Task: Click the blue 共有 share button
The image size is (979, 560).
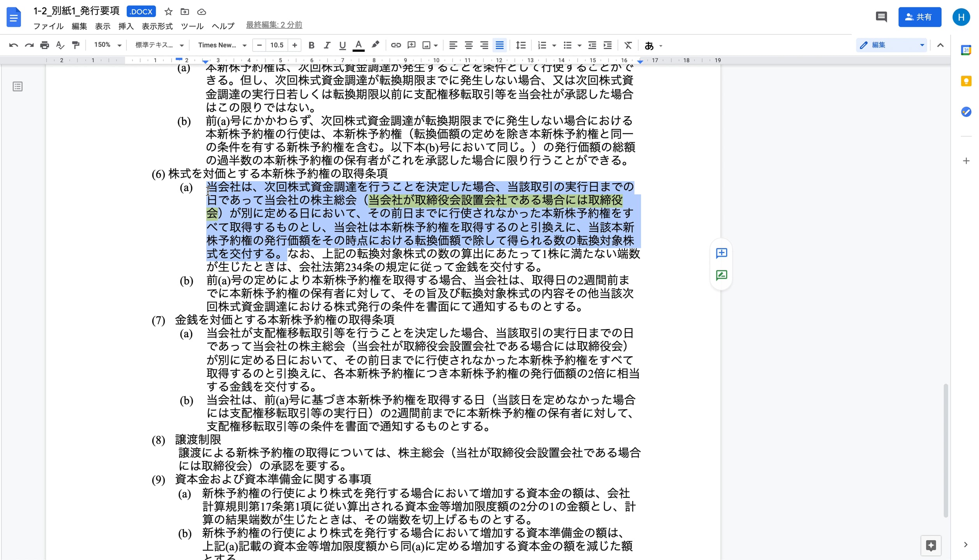Action: pos(919,17)
